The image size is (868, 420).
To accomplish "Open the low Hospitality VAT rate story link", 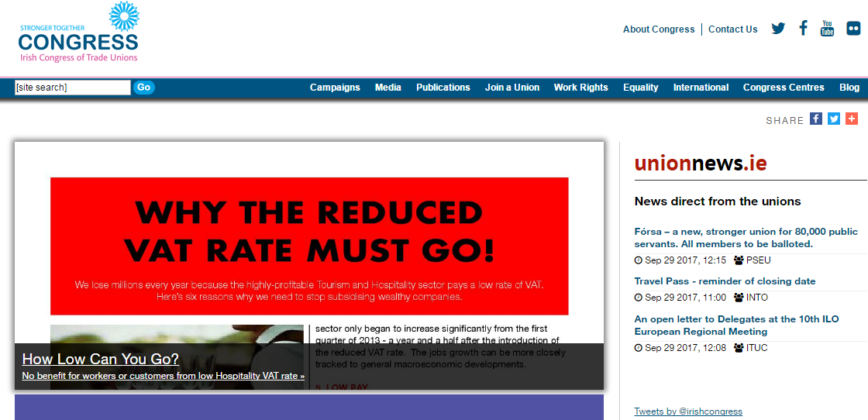I will [164, 376].
